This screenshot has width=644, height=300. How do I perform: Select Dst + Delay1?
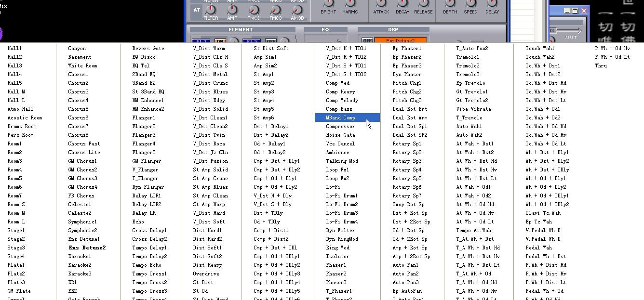tap(271, 126)
